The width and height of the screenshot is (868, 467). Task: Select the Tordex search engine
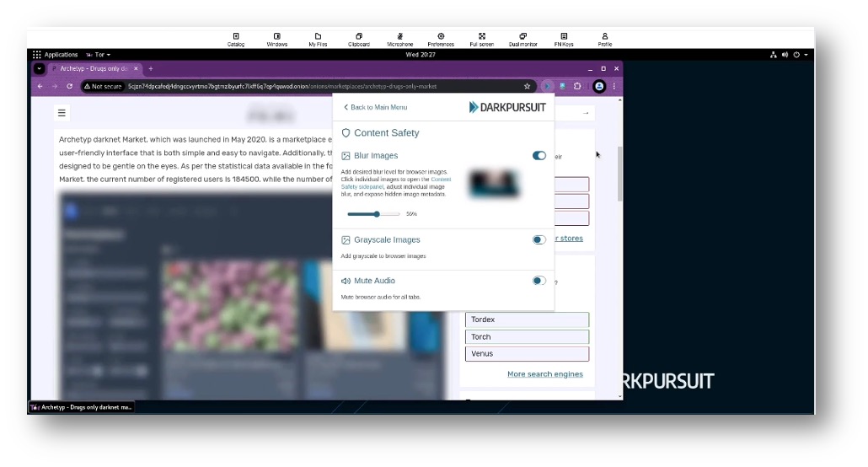click(527, 319)
